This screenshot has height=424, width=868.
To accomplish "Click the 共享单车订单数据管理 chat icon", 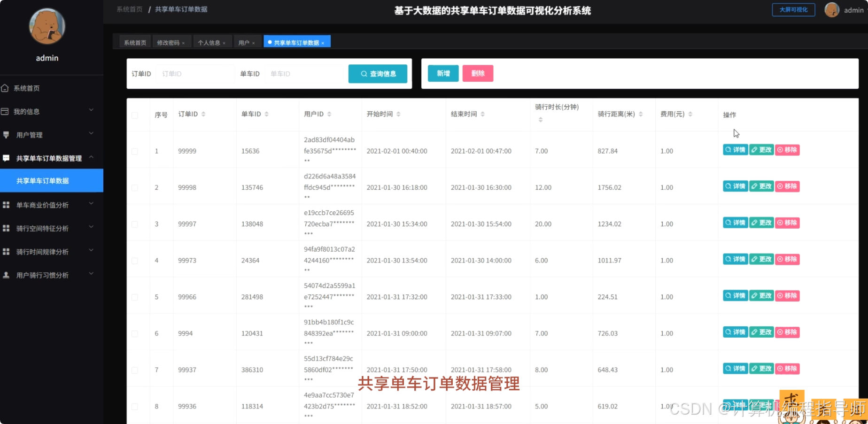I will (6, 158).
